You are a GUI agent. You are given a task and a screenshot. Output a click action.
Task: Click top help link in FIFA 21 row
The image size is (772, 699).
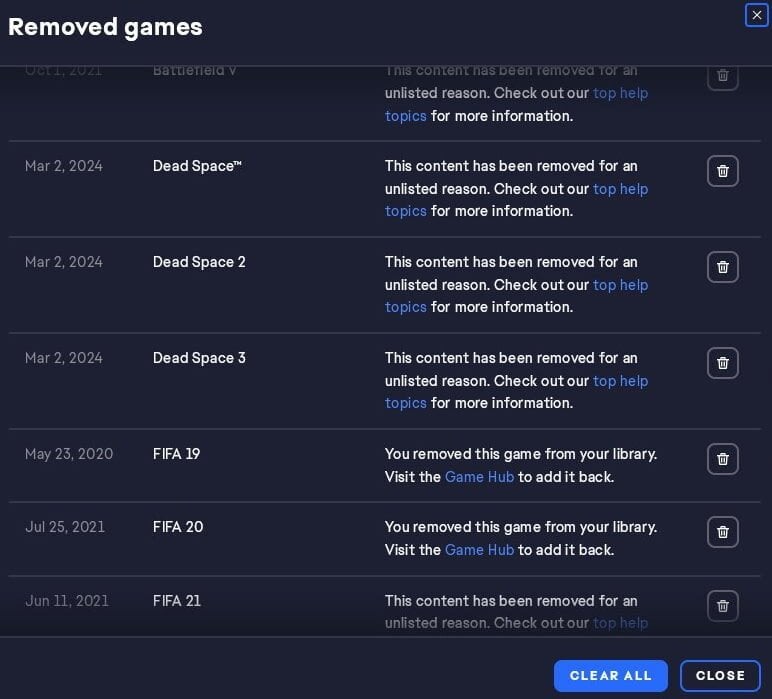620,623
